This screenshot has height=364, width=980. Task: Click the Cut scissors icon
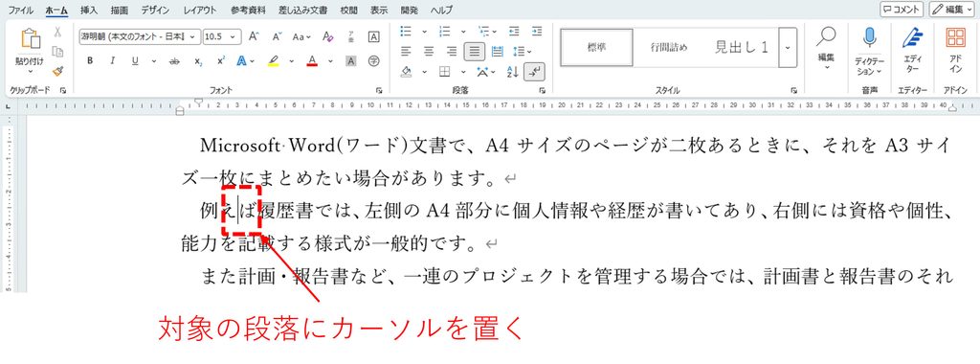[x=57, y=32]
